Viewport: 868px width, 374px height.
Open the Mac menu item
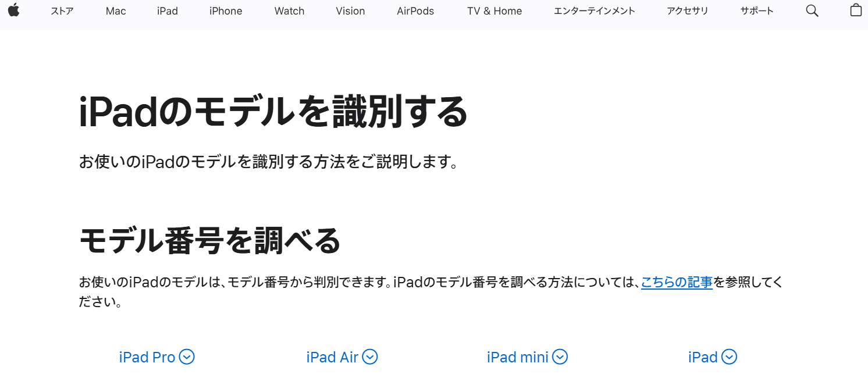click(x=116, y=11)
